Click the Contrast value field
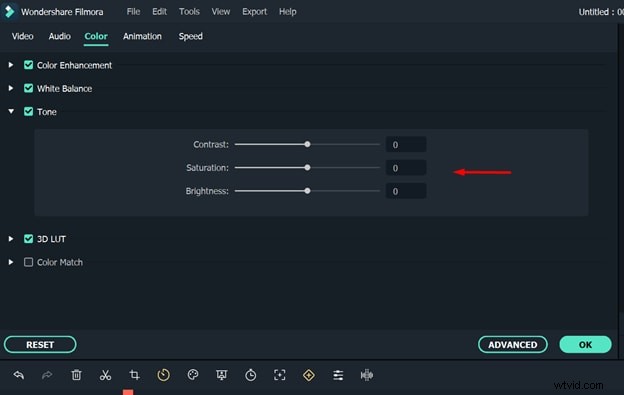This screenshot has width=624, height=395. coord(406,144)
